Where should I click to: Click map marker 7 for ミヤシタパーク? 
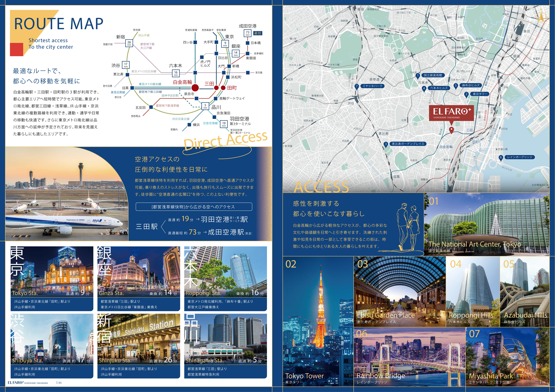coord(357,86)
